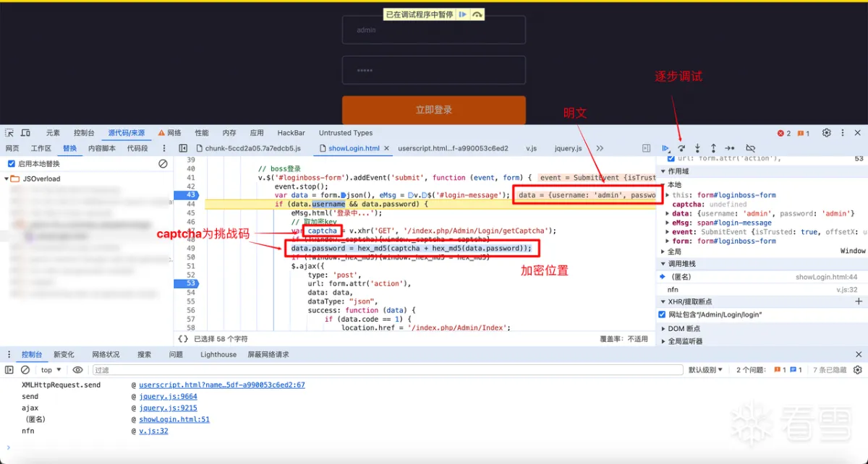This screenshot has height=464, width=868.
Task: Open the userscript.html link in console trace
Action: tap(222, 385)
